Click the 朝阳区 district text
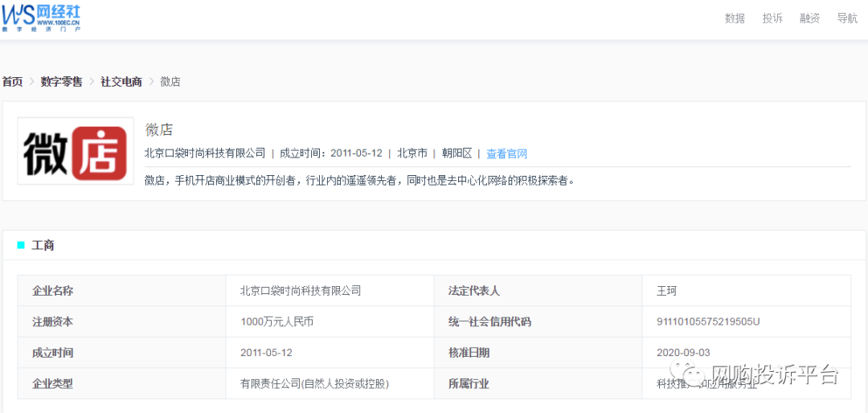Image resolution: width=868 pixels, height=413 pixels. point(457,153)
